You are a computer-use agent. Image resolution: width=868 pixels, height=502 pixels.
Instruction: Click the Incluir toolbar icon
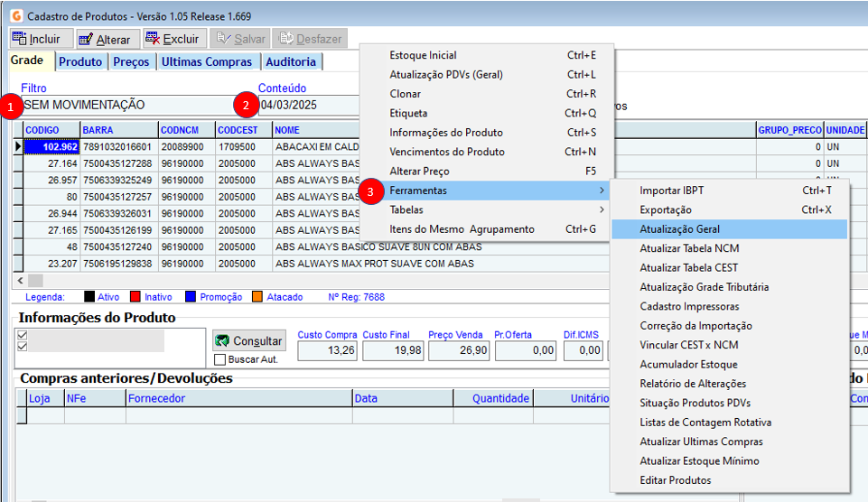point(19,39)
